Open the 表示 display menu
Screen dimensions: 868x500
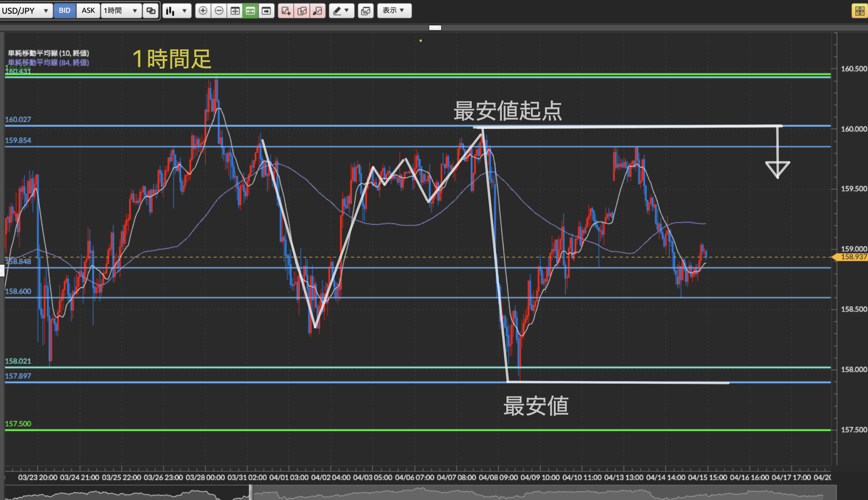click(394, 11)
